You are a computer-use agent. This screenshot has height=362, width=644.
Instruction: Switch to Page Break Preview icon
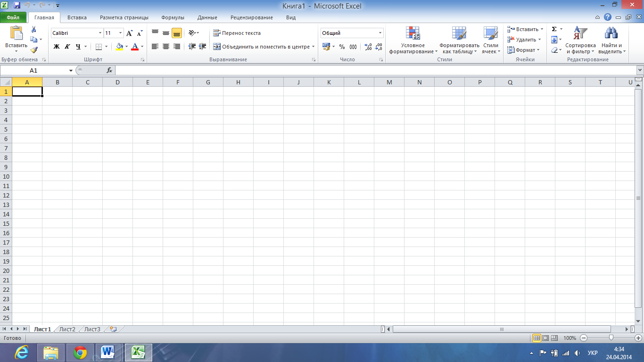click(554, 338)
